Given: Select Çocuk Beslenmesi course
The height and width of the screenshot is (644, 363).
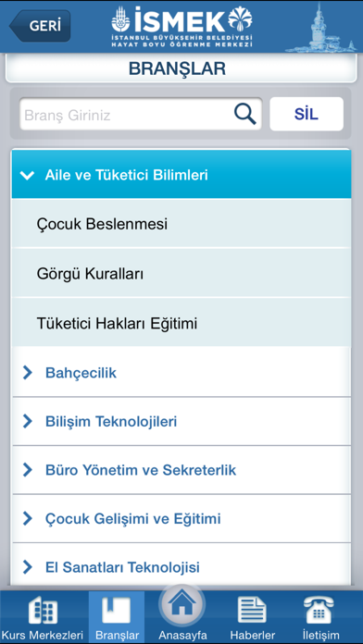Looking at the screenshot, I should [x=181, y=224].
